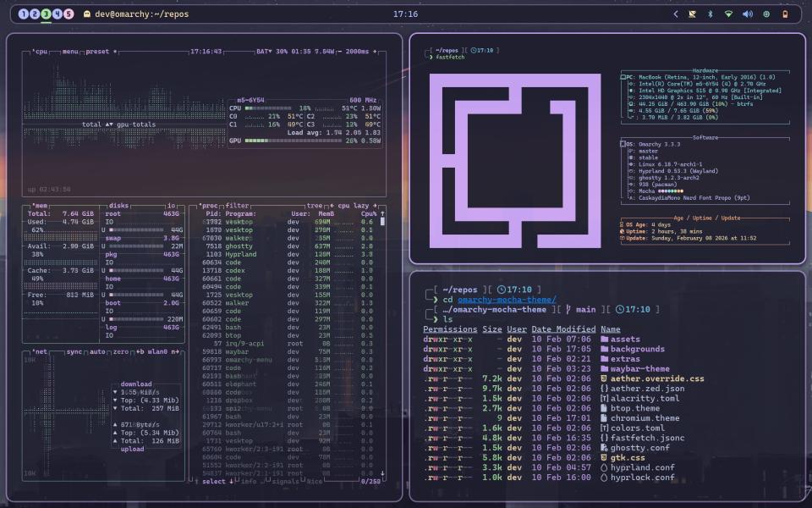Toggle sync in btop net box
Image resolution: width=812 pixels, height=508 pixels.
(x=74, y=352)
